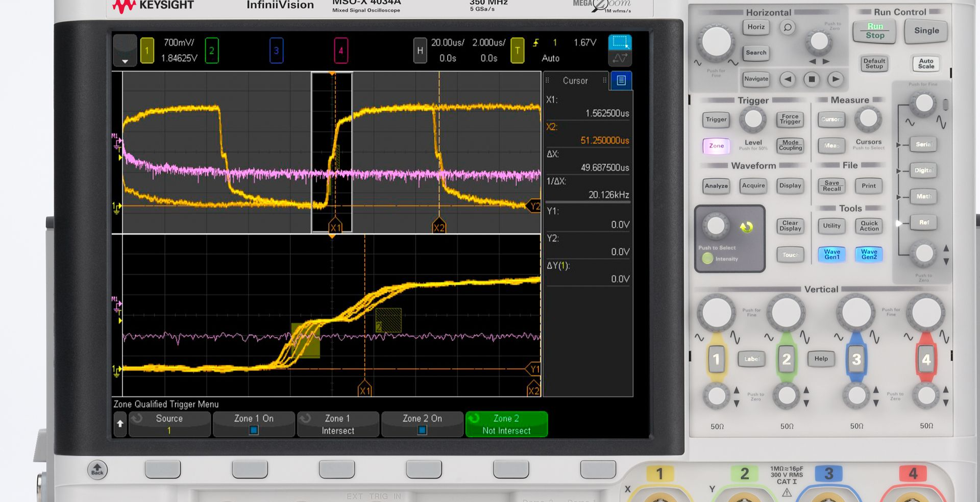Open the Source softkey selector
Viewport: 980px width, 502px height.
169,424
